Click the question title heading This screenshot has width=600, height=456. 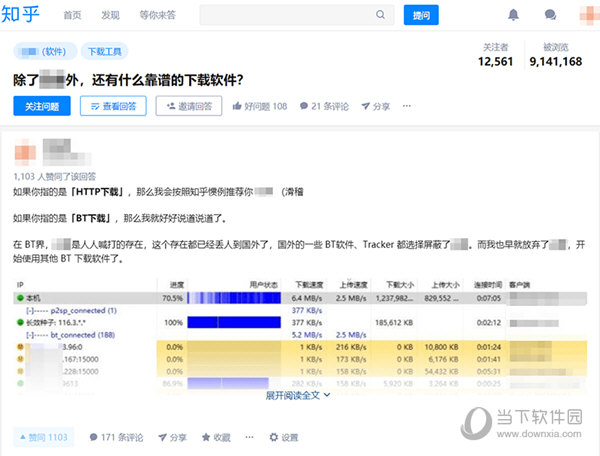coord(128,80)
